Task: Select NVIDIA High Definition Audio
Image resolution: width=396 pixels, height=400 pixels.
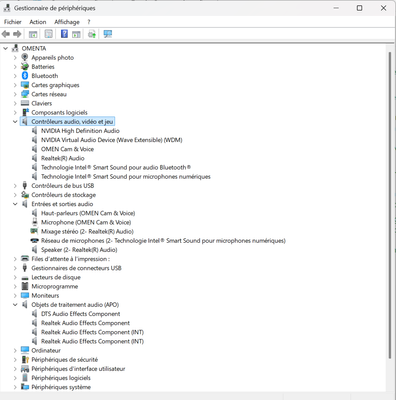Action: [80, 131]
